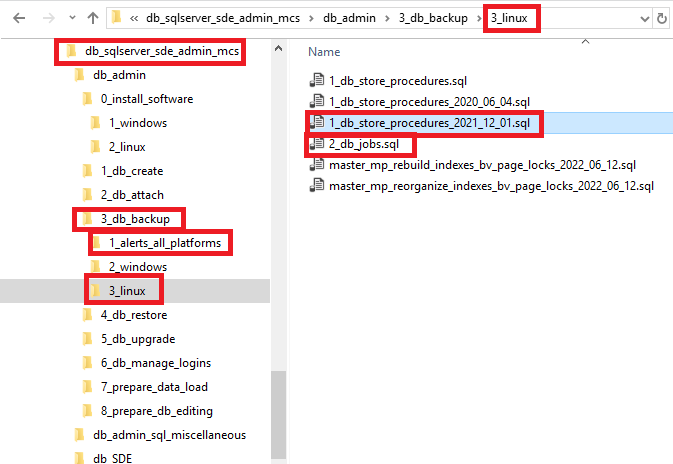Screen dimensions: 673x464
Task: Open 3_db_backup breadcrumb in address bar
Action: (x=433, y=18)
